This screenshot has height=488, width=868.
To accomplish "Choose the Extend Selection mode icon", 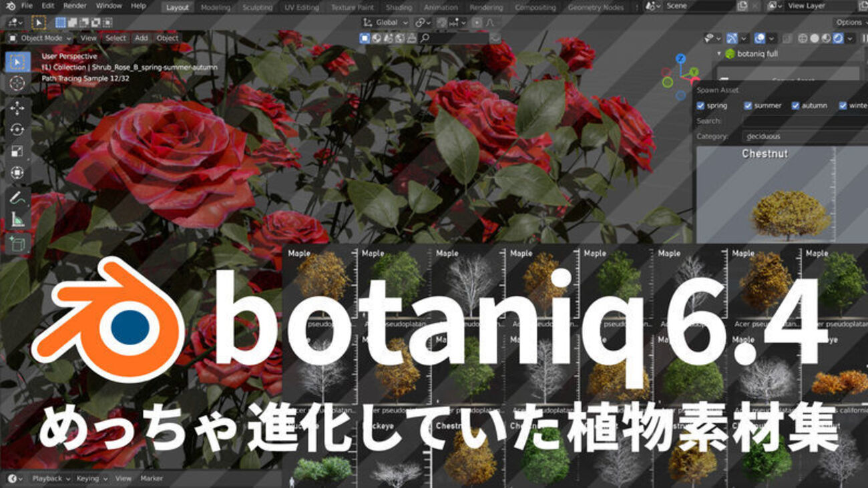I will pyautogui.click(x=73, y=22).
